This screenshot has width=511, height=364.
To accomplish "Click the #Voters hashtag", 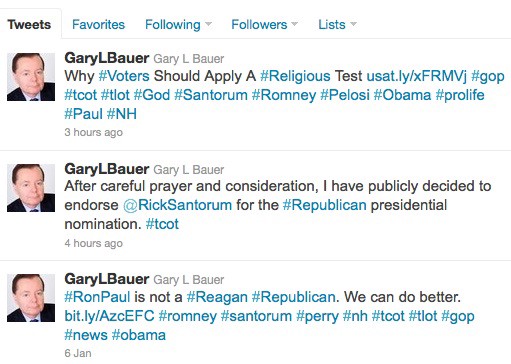I will (x=124, y=76).
